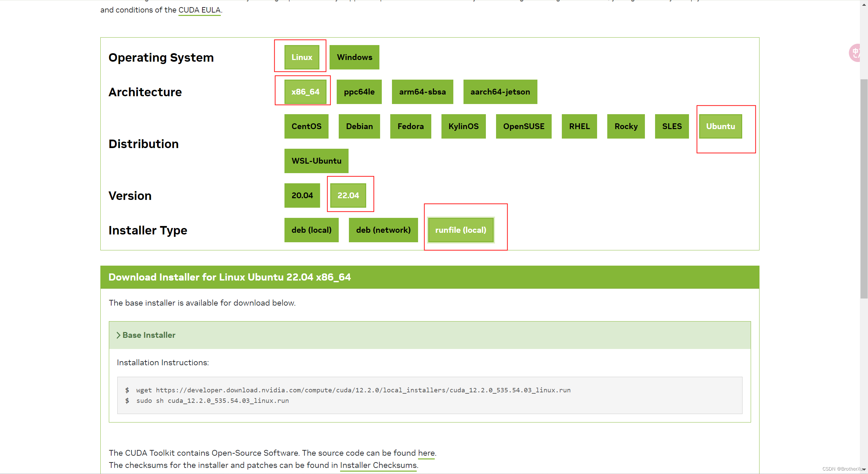
Task: Select the WSL-Ubuntu distribution
Action: point(316,161)
